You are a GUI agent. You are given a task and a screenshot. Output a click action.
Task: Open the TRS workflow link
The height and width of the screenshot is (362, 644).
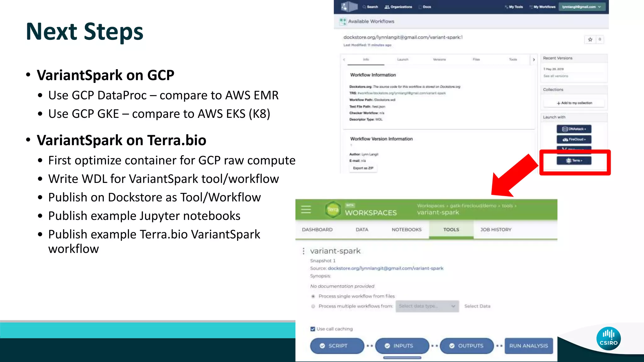402,93
